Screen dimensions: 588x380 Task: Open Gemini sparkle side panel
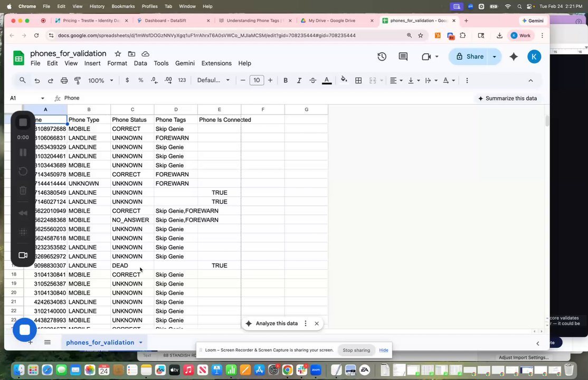tap(514, 56)
